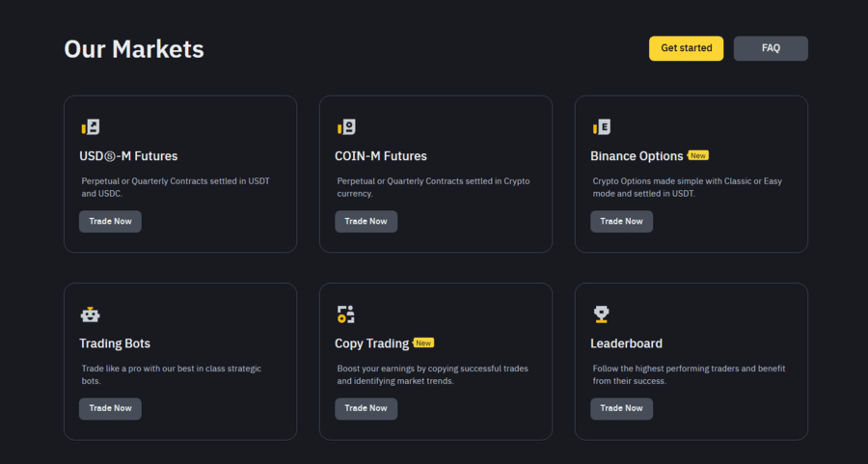
Task: Click the New badge beside Copy Trading
Action: point(423,342)
